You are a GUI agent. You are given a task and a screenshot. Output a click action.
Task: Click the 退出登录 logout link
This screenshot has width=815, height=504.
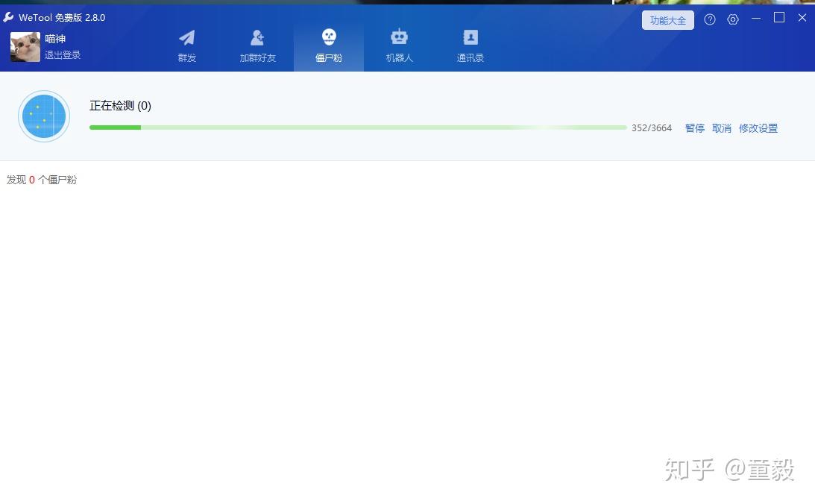pos(63,55)
